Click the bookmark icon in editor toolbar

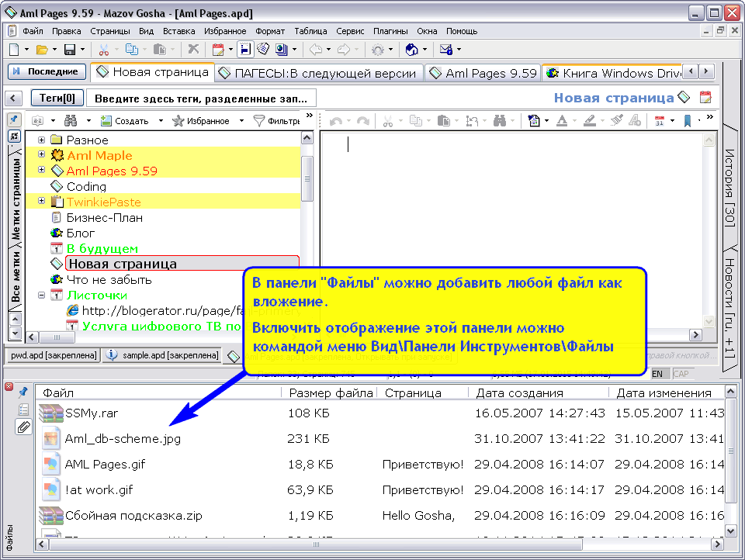tap(687, 121)
